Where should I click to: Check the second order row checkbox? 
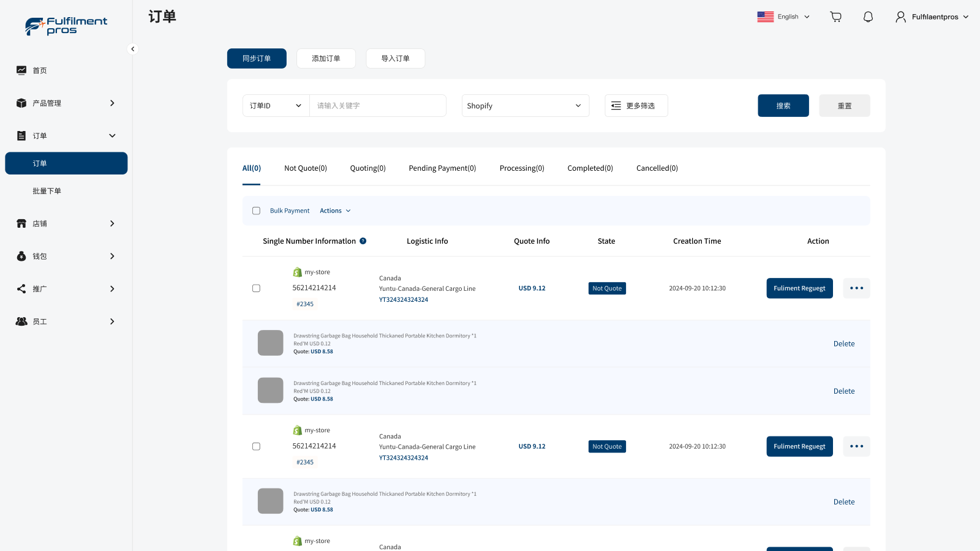[256, 446]
